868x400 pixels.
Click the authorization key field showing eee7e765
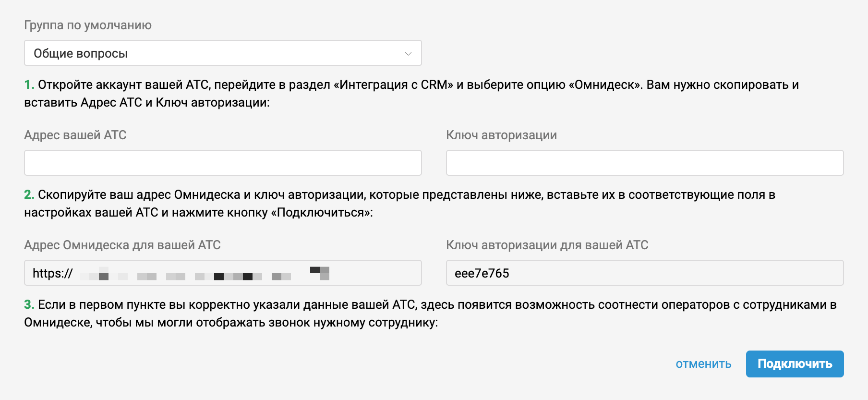(644, 273)
